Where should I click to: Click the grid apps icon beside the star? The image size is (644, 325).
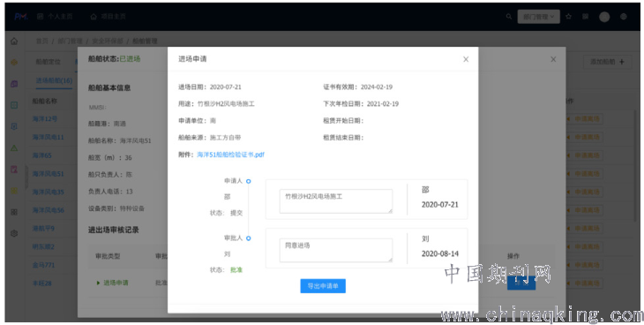point(586,17)
